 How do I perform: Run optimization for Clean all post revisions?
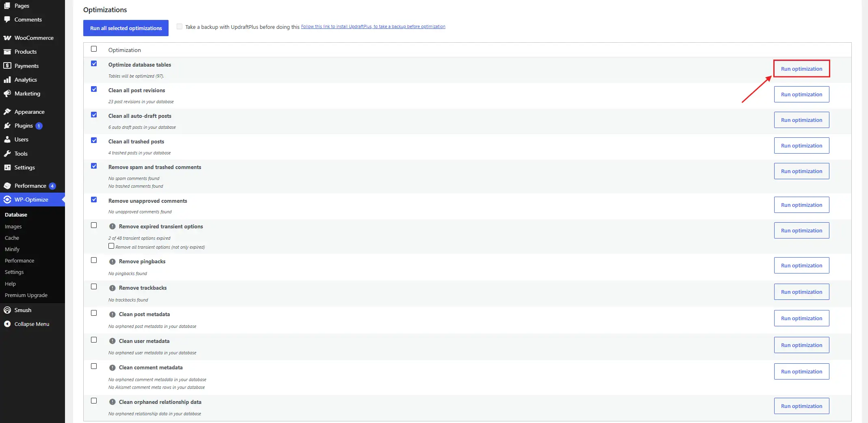pos(801,94)
